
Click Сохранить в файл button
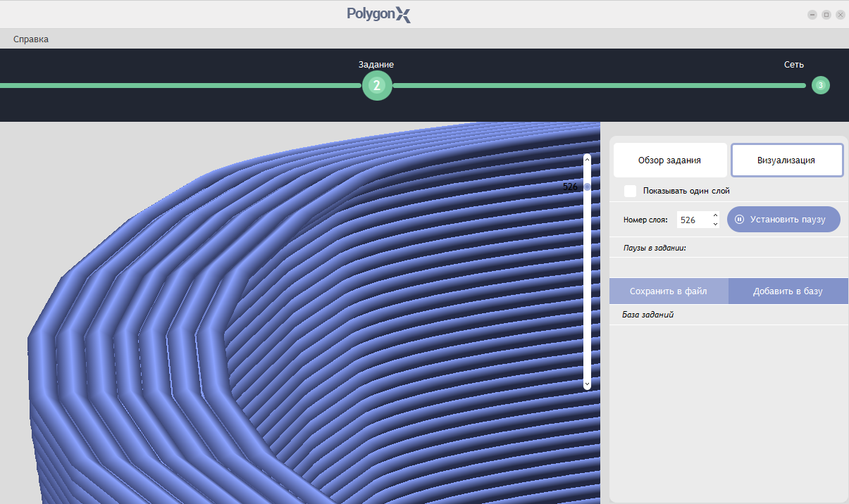click(x=669, y=291)
